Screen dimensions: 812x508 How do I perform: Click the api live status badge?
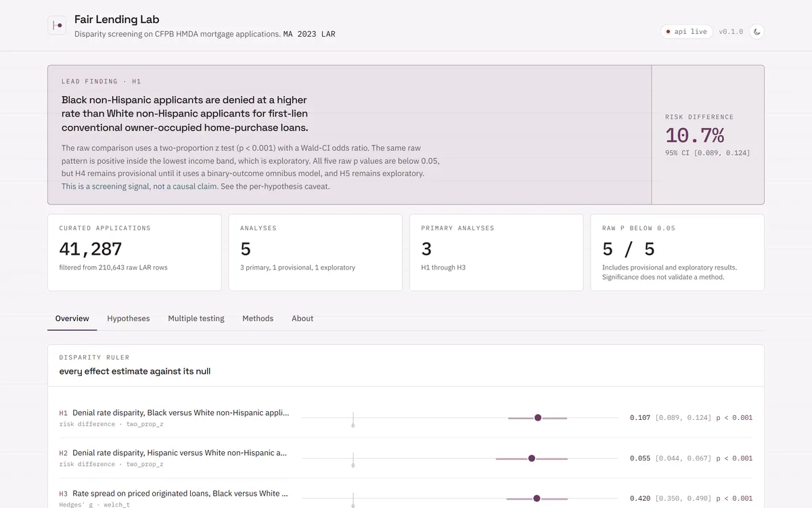686,32
